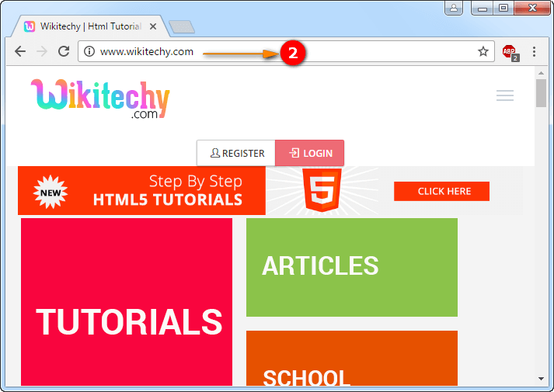Click the CLICK HERE banner button
Screen dimensions: 554x392
441,191
